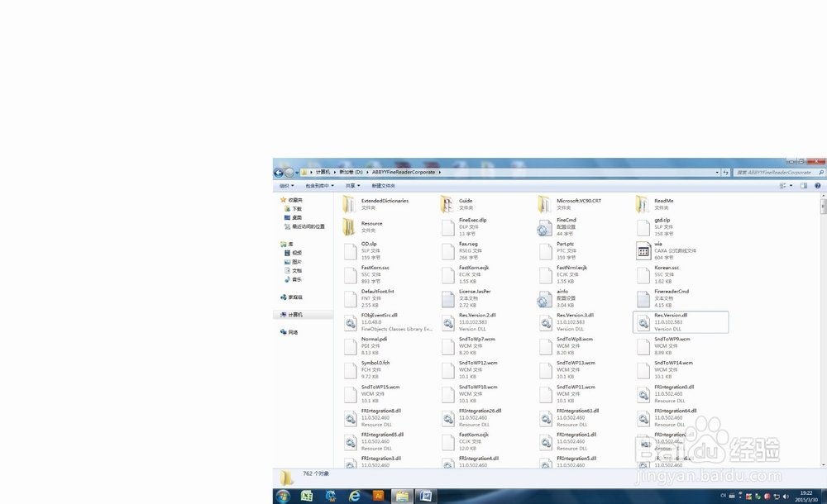Image resolution: width=827 pixels, height=504 pixels.
Task: Open Internet Explorer from the taskbar
Action: click(355, 496)
